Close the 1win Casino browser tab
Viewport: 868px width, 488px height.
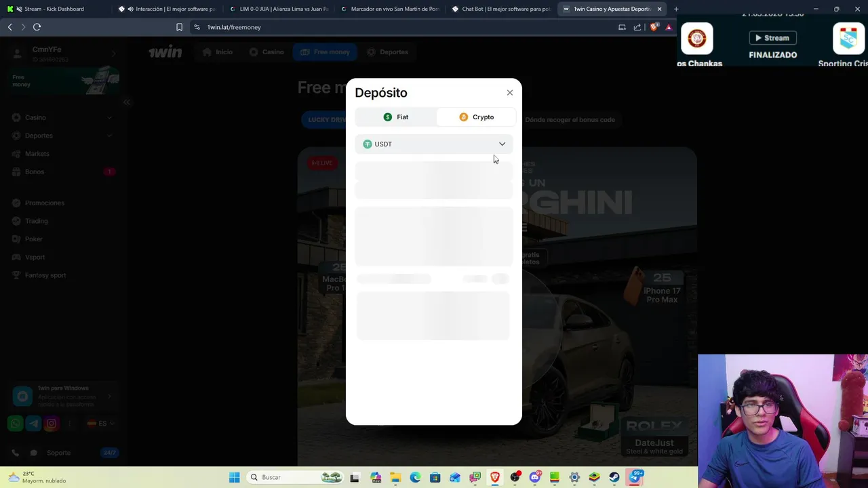659,9
